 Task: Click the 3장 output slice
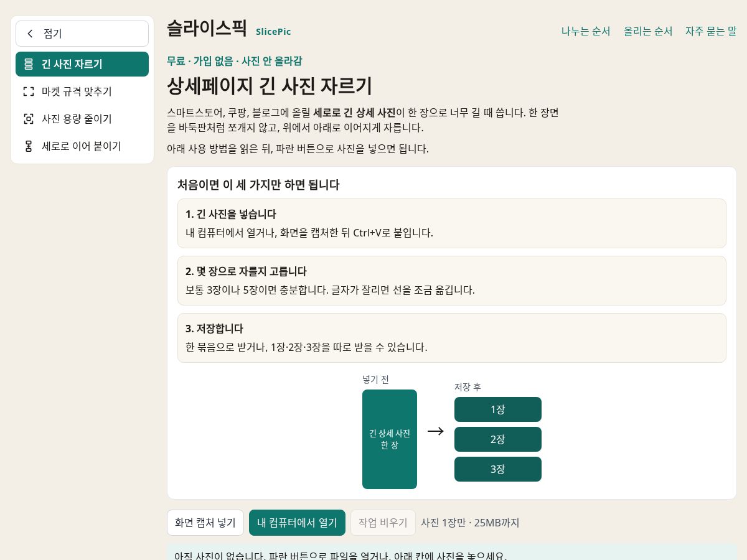pos(498,469)
